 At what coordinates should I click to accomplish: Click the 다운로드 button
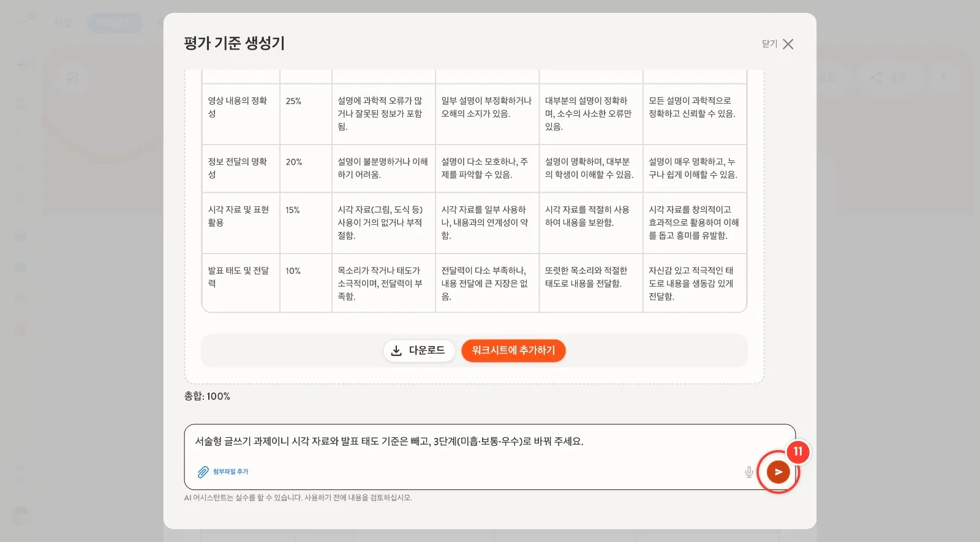point(419,350)
